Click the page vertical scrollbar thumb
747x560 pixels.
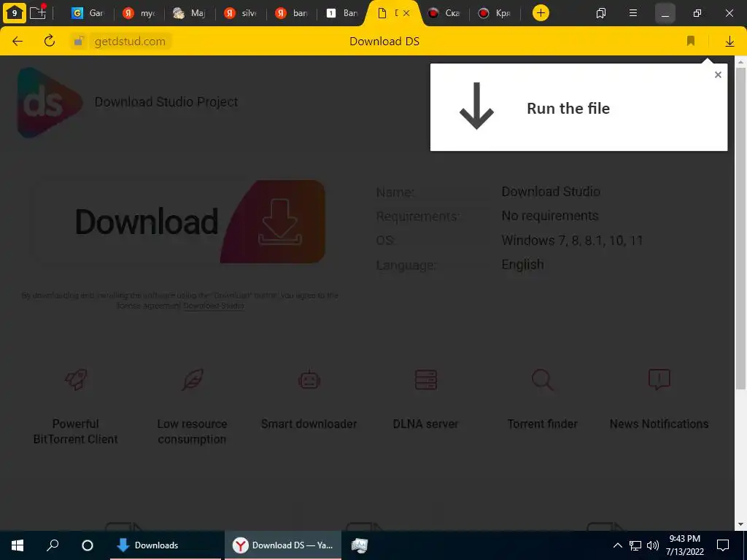click(740, 228)
